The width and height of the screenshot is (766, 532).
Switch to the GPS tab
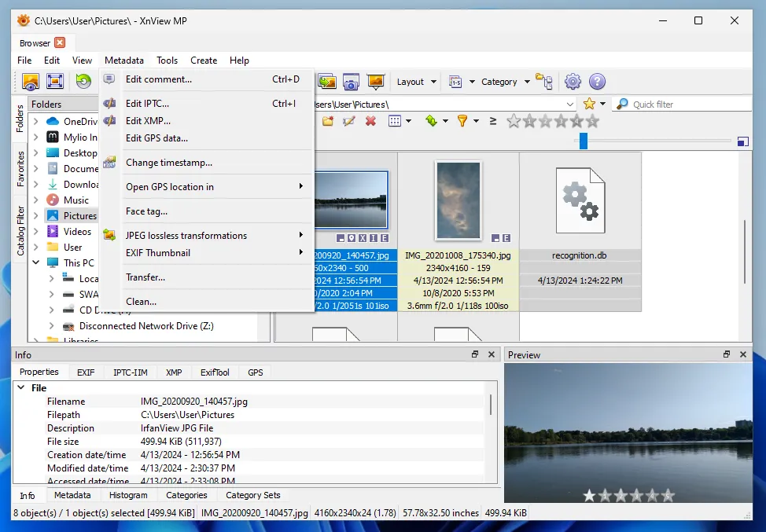[x=255, y=372]
